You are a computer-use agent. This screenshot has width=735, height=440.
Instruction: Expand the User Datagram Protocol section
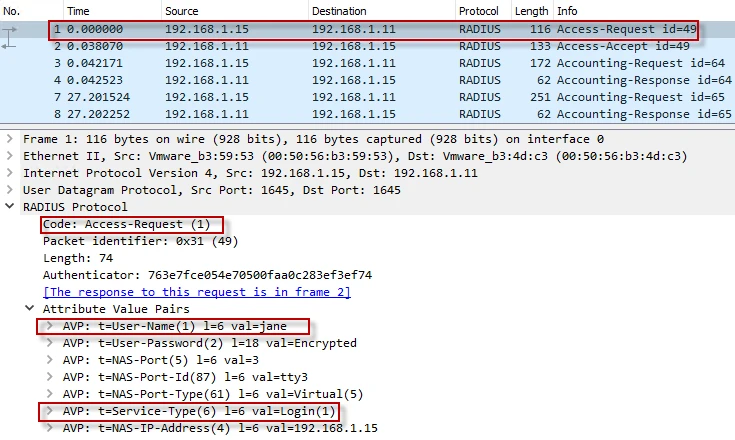(x=11, y=190)
